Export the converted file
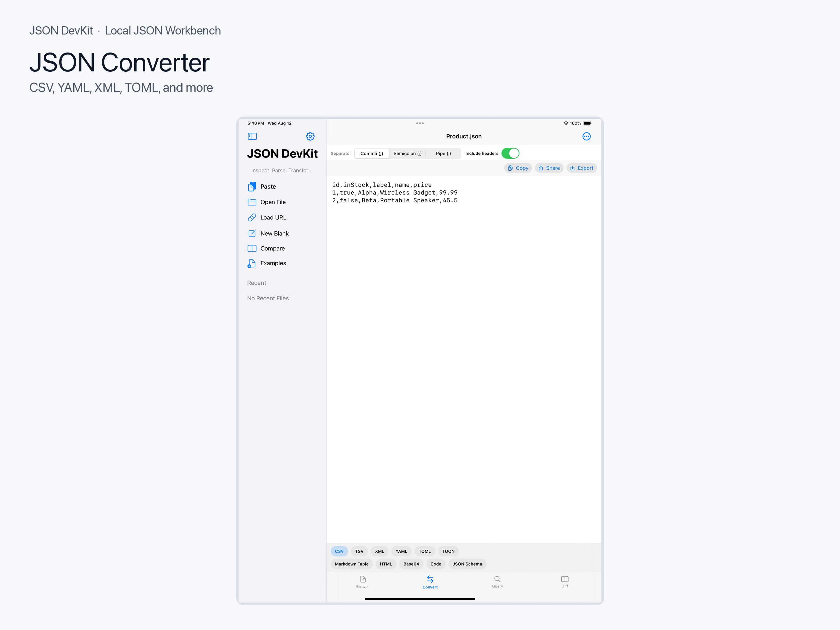Screen dimensions: 840x630 [x=581, y=168]
